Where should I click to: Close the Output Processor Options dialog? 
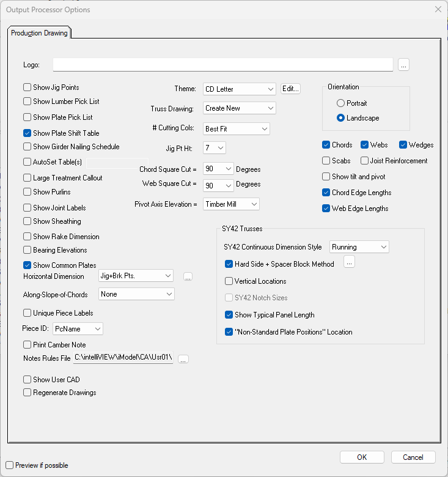coord(438,9)
